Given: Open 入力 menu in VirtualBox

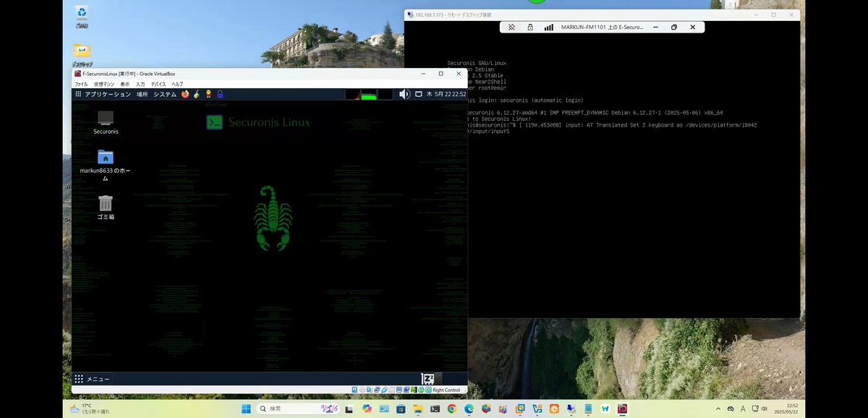Looking at the screenshot, I should point(140,84).
